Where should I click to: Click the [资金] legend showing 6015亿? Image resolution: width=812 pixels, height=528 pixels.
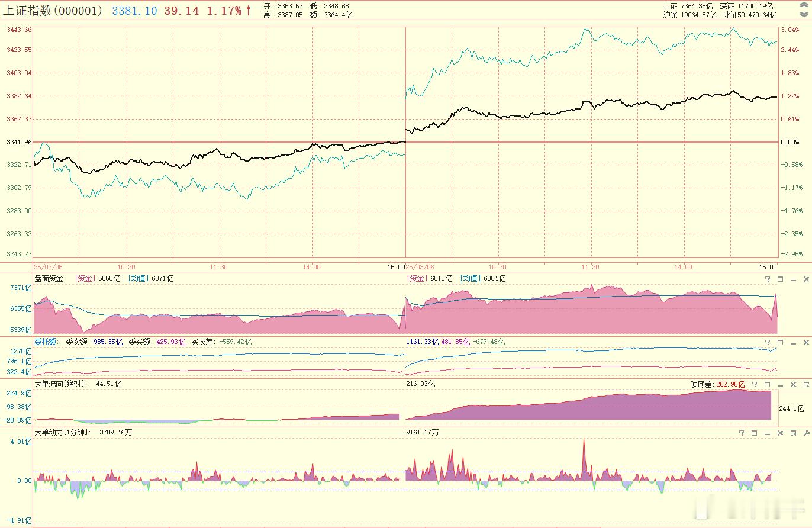[x=430, y=278]
